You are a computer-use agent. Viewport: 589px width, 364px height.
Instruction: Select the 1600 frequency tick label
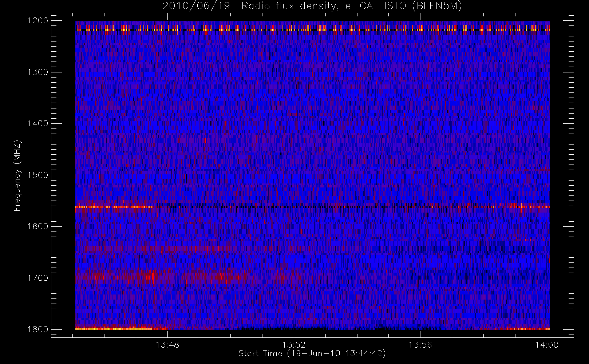coord(38,226)
